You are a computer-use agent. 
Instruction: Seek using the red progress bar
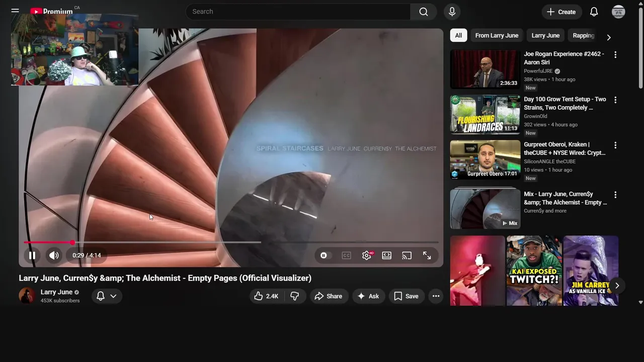231,242
